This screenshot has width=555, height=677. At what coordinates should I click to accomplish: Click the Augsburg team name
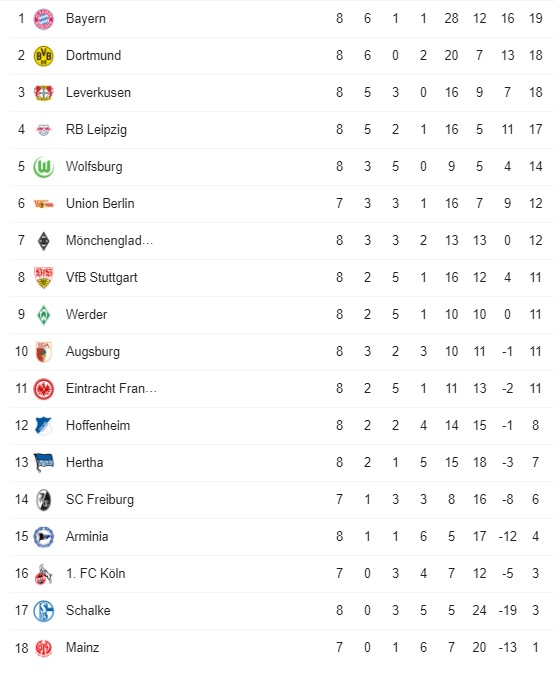click(93, 352)
